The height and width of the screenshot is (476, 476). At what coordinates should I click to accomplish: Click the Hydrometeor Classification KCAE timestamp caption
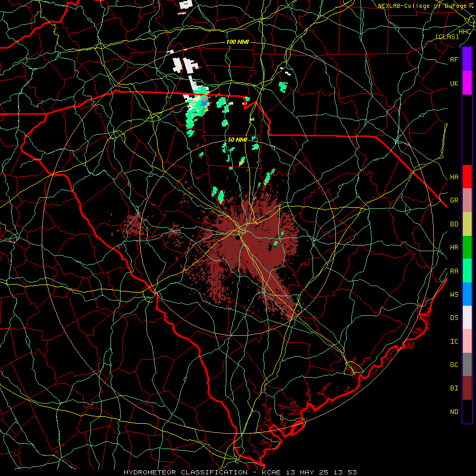pyautogui.click(x=240, y=472)
